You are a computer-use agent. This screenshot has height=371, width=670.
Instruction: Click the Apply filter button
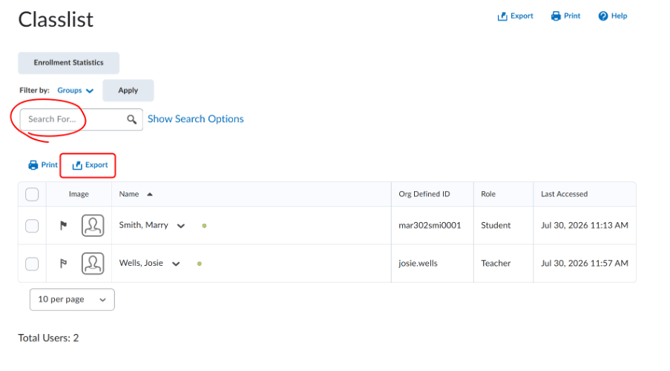(128, 91)
